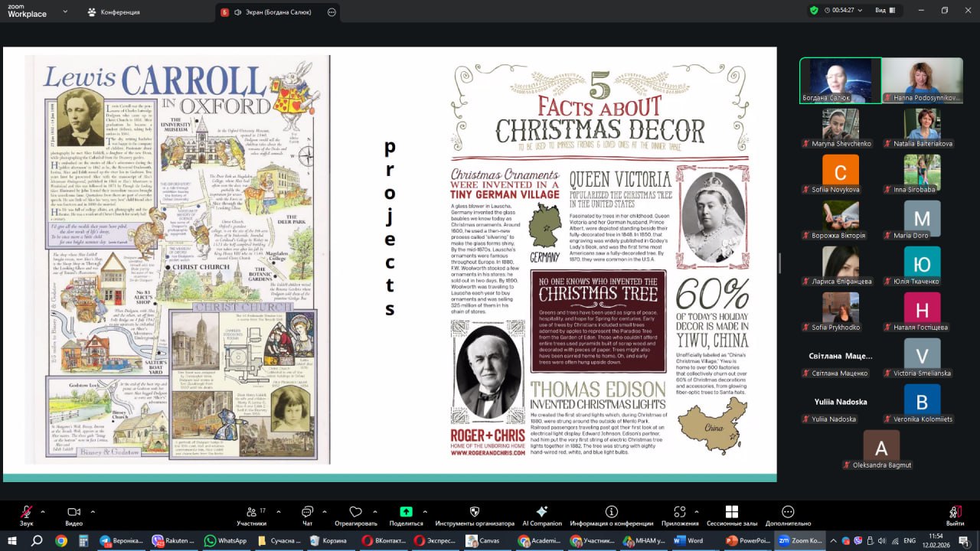Switch to the Конференция tab

click(x=114, y=12)
